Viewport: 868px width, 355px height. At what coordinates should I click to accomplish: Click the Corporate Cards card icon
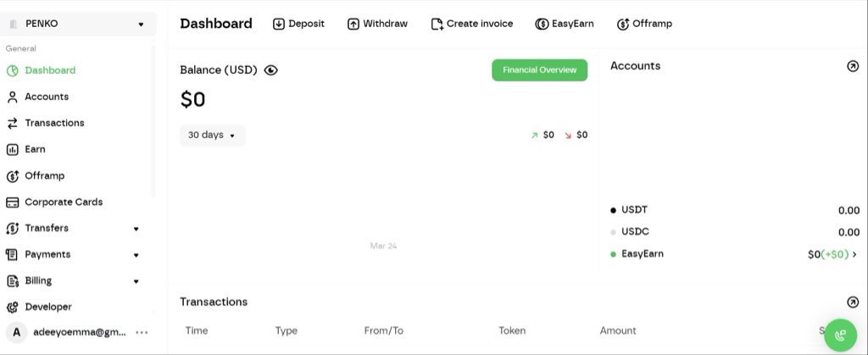click(x=12, y=202)
